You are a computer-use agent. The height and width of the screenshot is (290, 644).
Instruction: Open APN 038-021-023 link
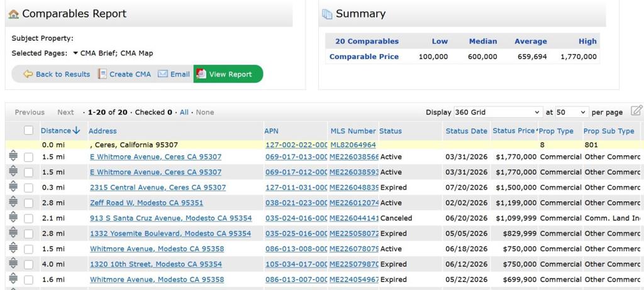click(x=297, y=203)
